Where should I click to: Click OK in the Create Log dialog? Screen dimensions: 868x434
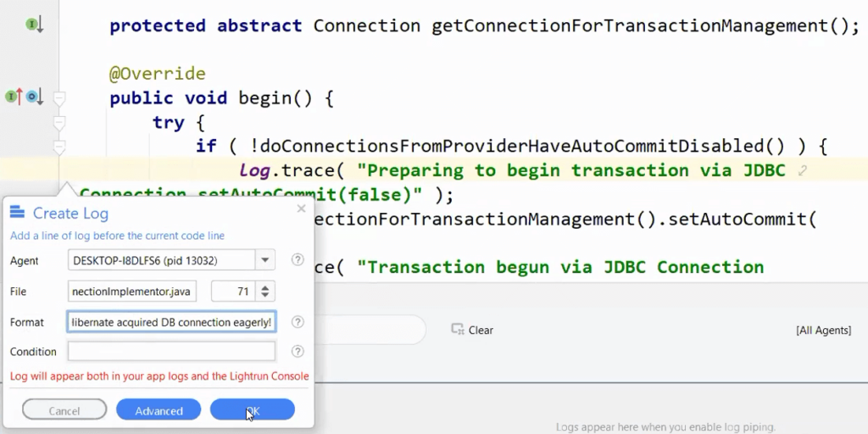click(253, 411)
